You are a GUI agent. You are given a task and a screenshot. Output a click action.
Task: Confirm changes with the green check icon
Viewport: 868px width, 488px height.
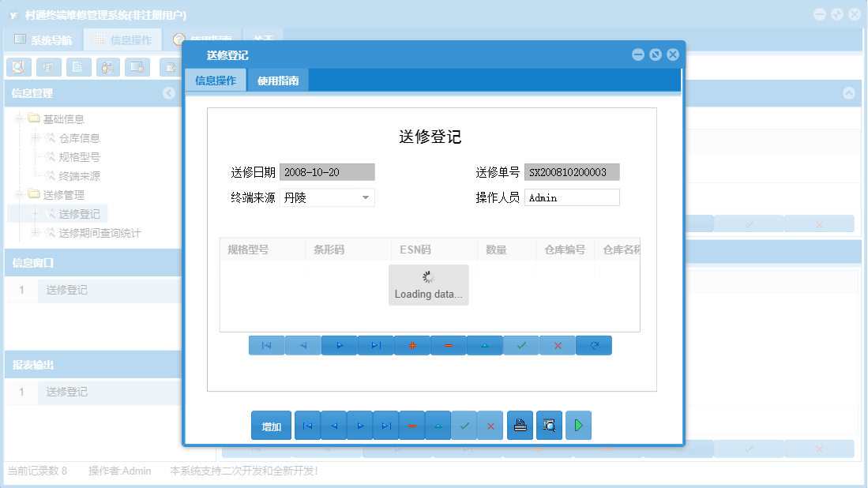coord(520,345)
